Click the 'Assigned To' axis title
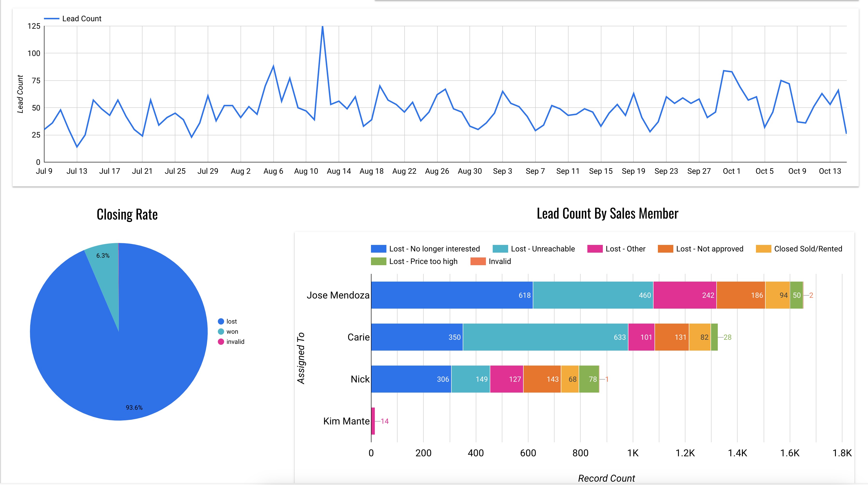868x485 pixels. pyautogui.click(x=301, y=358)
